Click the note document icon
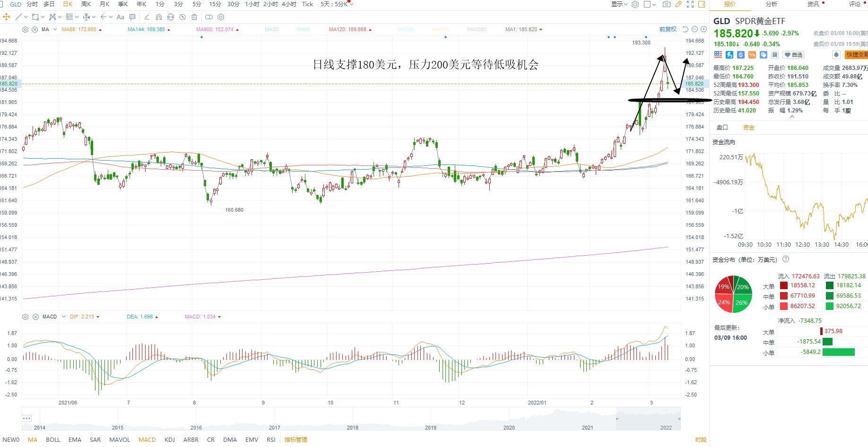 (x=775, y=55)
